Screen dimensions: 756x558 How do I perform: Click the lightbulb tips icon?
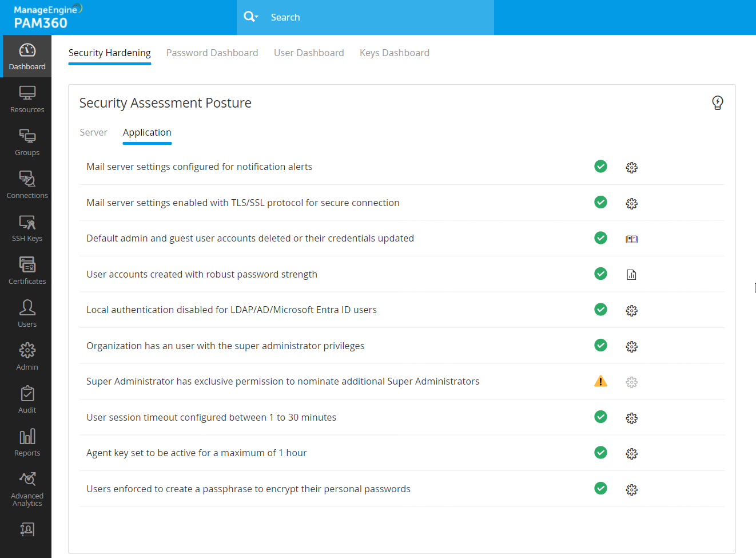point(717,103)
